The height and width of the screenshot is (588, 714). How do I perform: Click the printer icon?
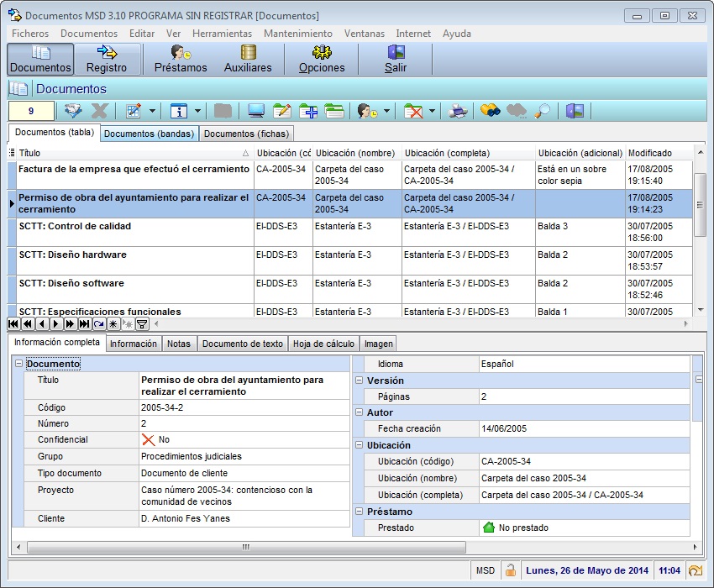point(458,111)
